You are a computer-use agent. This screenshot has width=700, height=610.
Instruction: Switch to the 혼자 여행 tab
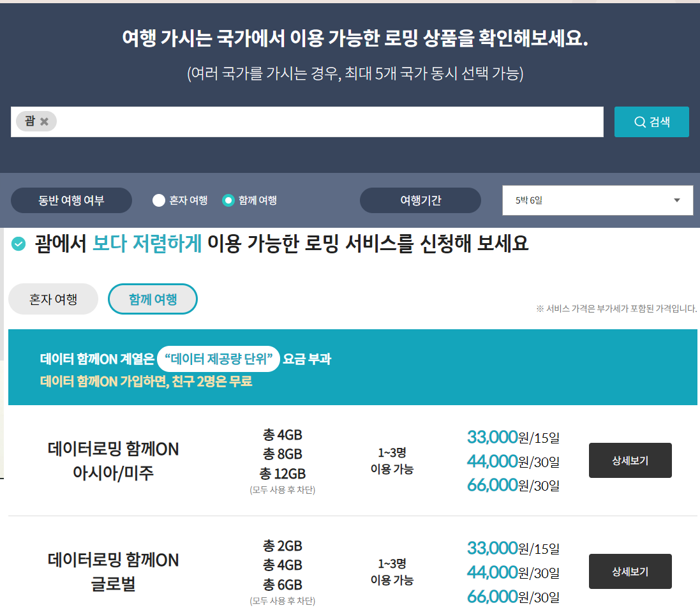[x=53, y=299]
